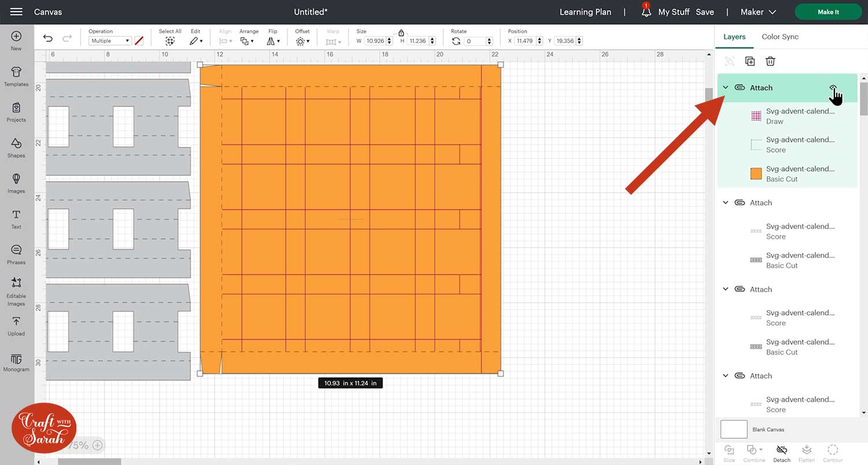
Task: Add a Text element
Action: coord(16,218)
